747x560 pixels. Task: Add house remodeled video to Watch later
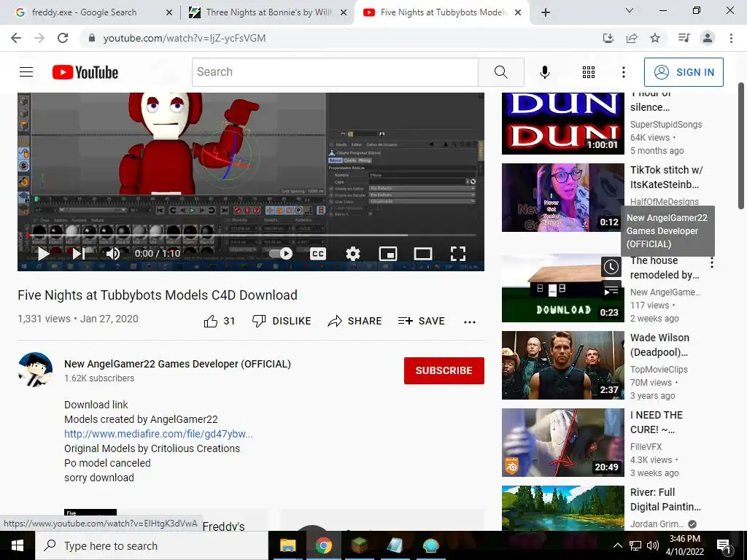611,267
